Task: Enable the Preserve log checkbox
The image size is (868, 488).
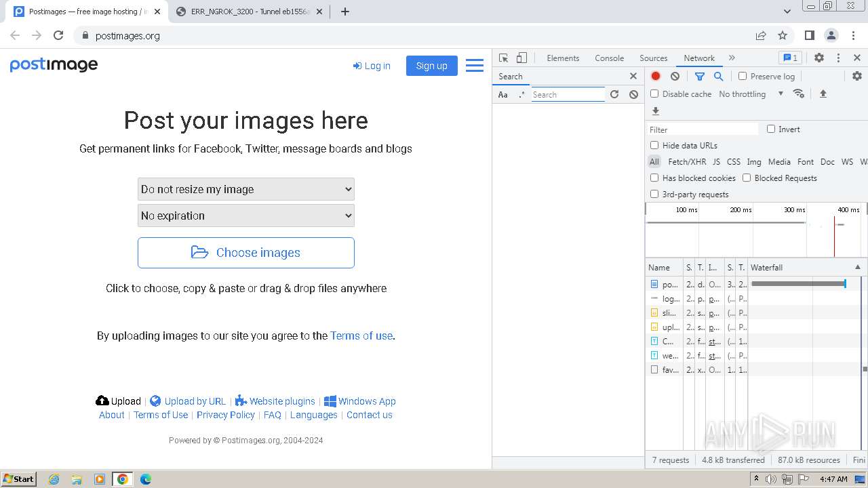Action: click(x=743, y=77)
